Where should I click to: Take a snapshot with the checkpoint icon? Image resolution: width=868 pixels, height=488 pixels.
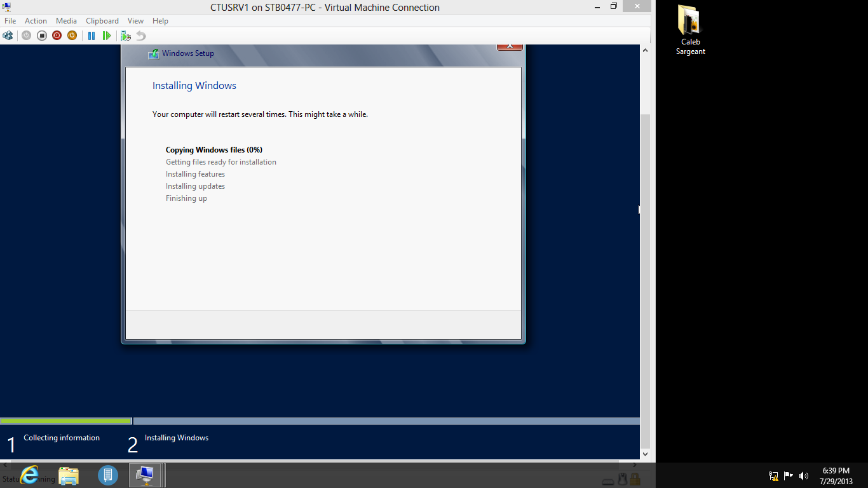(126, 36)
